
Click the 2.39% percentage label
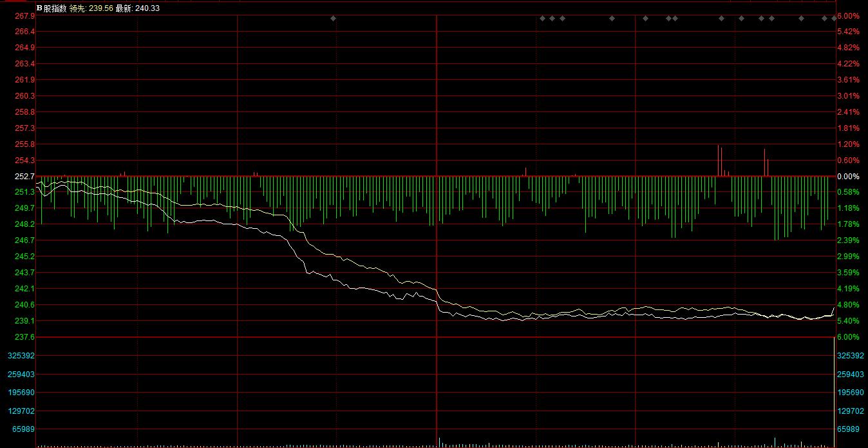848,240
